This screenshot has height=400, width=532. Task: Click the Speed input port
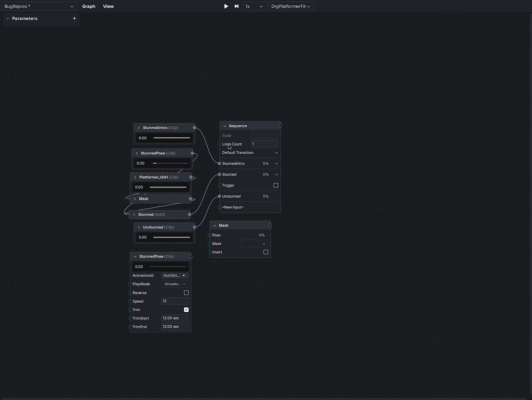click(130, 301)
